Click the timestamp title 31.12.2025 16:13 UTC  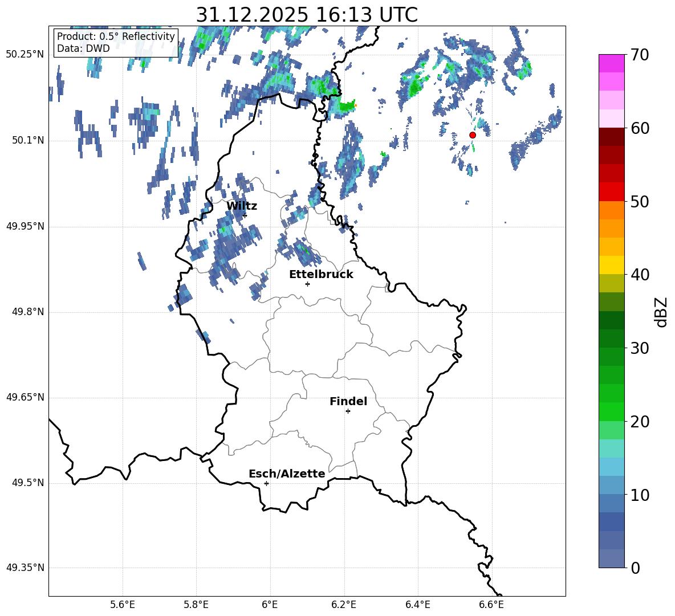point(307,15)
